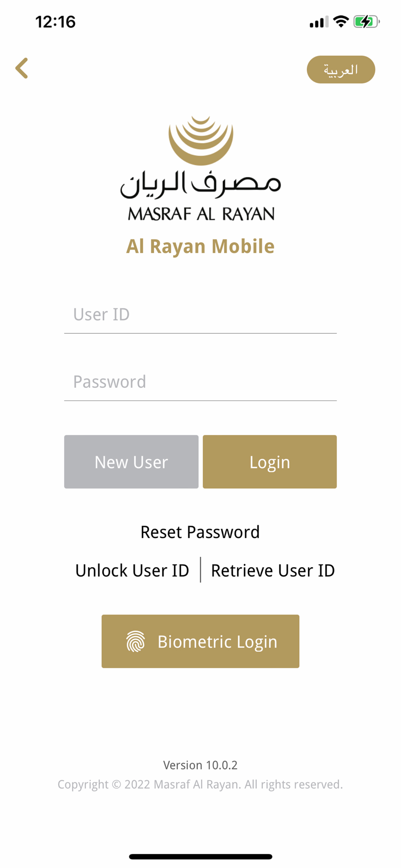
Task: Tap the Al Rayan Mobile title text
Action: [200, 247]
